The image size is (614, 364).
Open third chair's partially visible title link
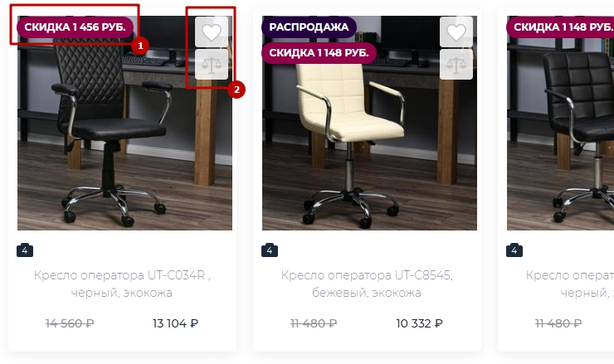[570, 284]
